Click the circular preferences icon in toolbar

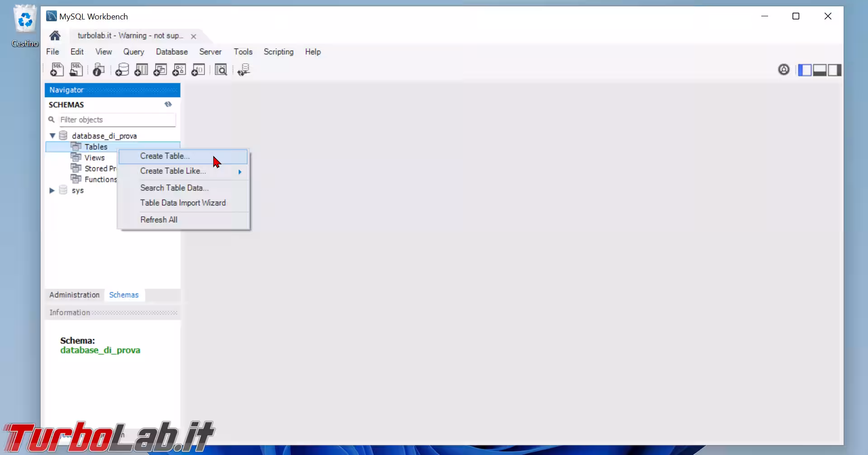[784, 70]
